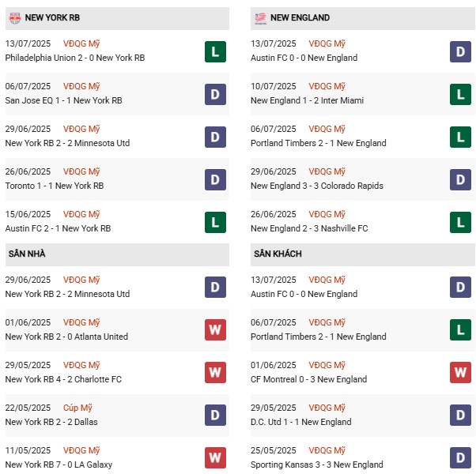Click D badge for San Jose EQ match

pos(215,95)
